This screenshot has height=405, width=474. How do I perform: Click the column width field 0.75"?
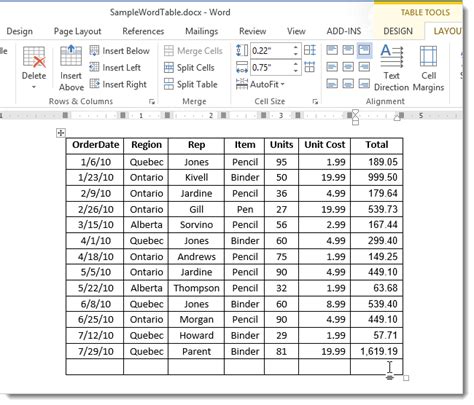(272, 68)
